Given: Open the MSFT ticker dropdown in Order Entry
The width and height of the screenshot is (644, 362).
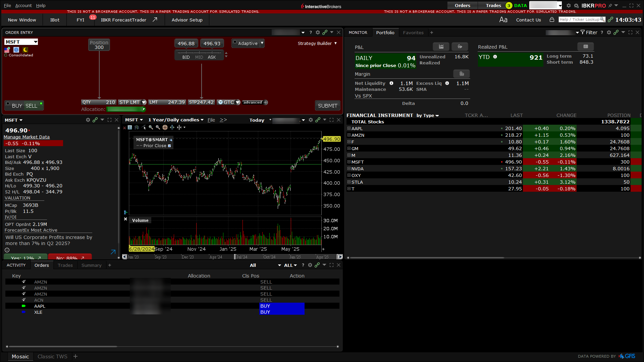Looking at the screenshot, I should [36, 42].
